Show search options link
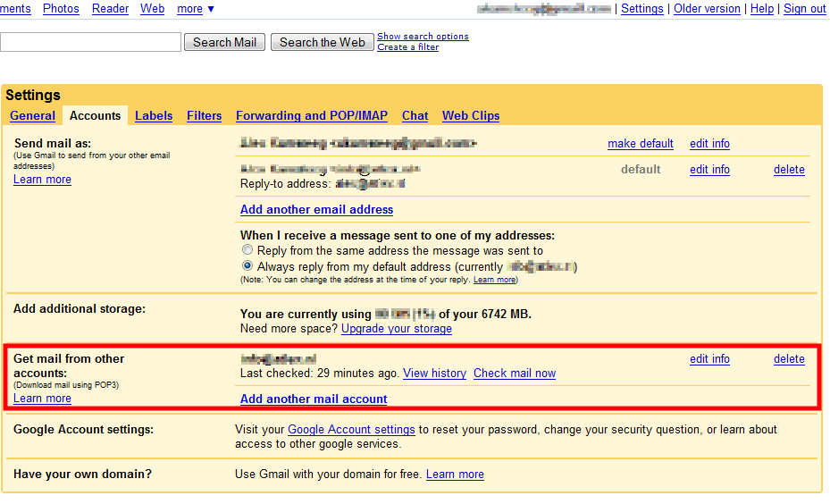 pyautogui.click(x=423, y=36)
